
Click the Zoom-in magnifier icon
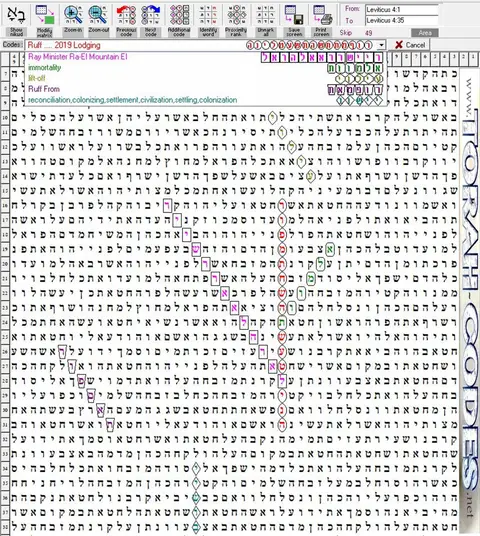pyautogui.click(x=73, y=15)
